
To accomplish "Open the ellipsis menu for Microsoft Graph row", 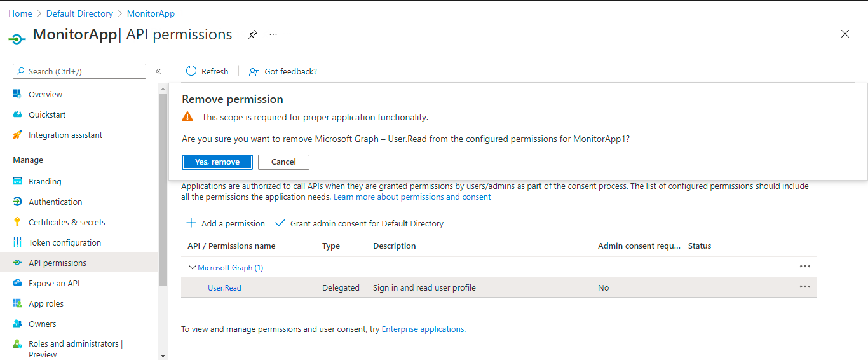I will [x=805, y=267].
